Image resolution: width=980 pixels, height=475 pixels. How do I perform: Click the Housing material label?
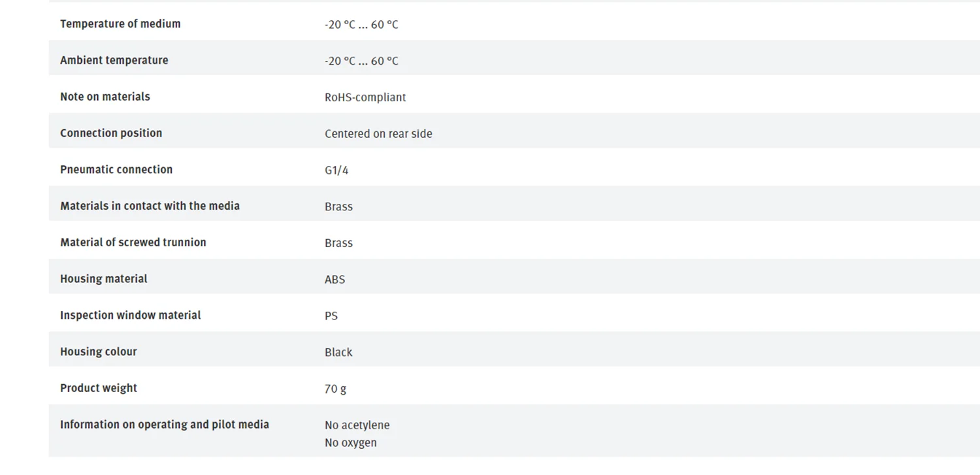104,279
